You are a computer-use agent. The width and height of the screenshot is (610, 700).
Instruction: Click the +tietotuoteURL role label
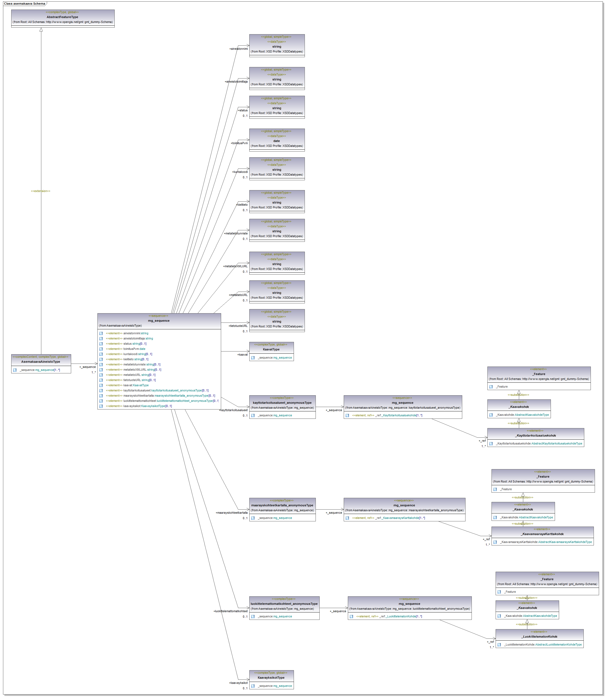point(238,326)
